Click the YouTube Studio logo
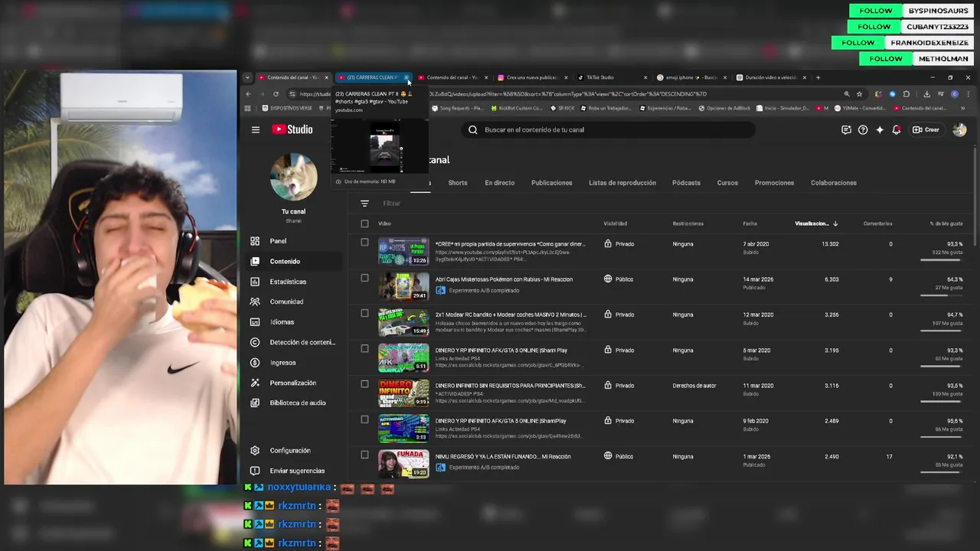Viewport: 980px width, 551px height. pyautogui.click(x=292, y=129)
